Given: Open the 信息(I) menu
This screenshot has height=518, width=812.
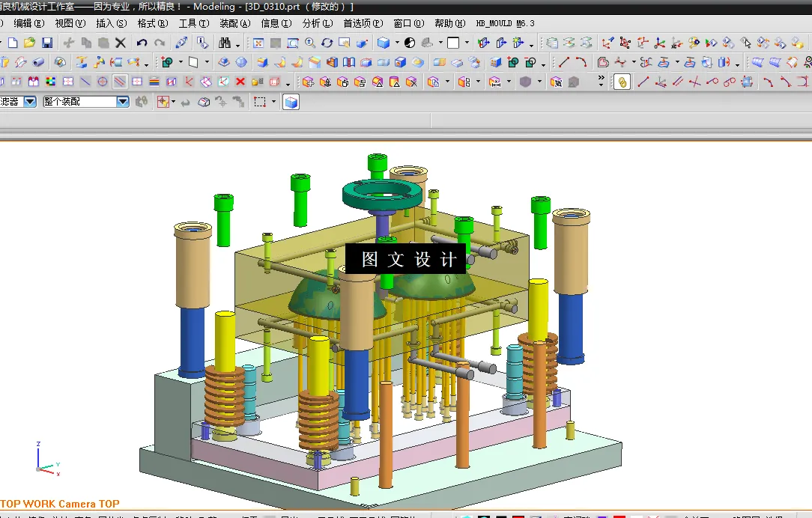Looking at the screenshot, I should pos(276,23).
